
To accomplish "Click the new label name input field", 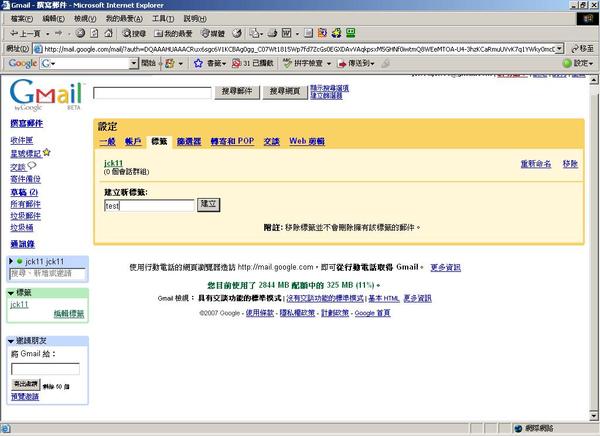I will pyautogui.click(x=149, y=205).
